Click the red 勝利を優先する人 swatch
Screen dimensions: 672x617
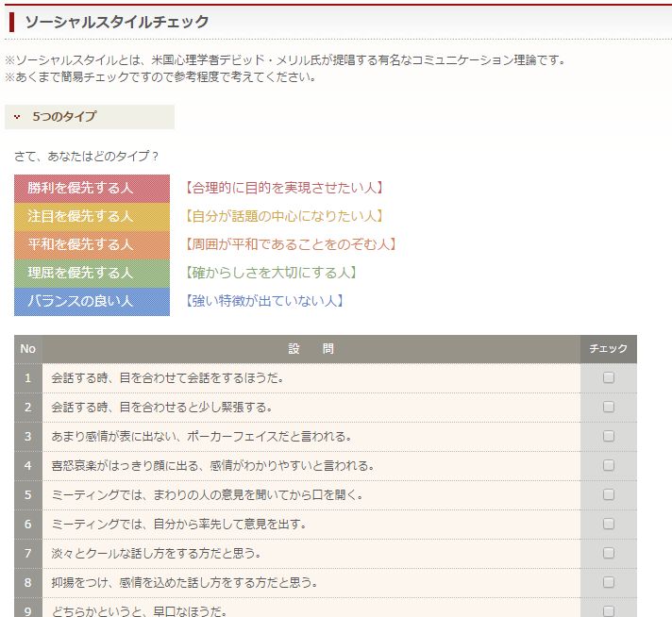92,188
